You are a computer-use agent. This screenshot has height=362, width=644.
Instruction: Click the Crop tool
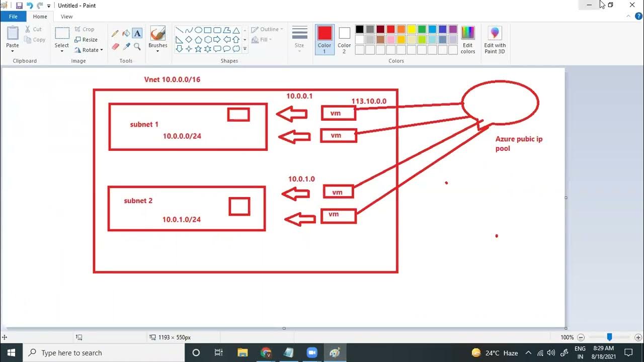tap(84, 29)
